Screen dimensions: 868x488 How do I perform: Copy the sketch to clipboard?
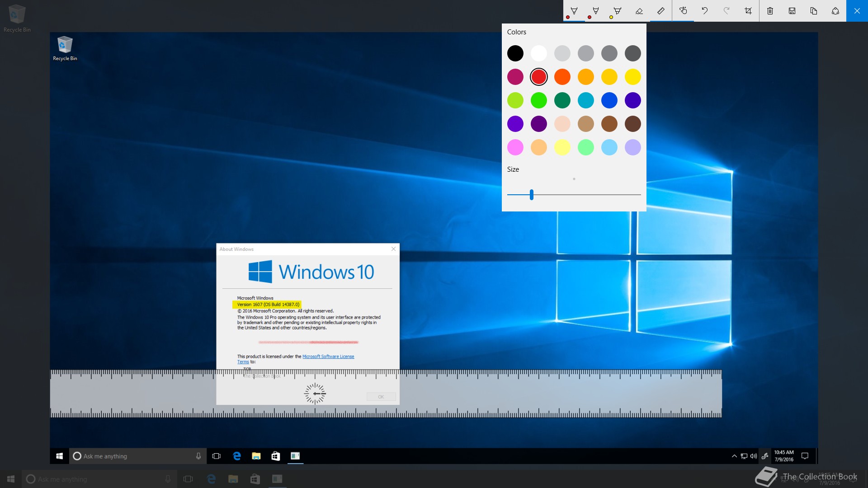[814, 11]
